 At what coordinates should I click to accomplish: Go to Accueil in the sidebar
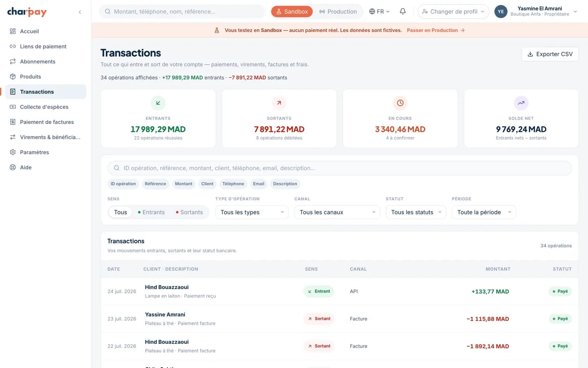click(x=46, y=31)
